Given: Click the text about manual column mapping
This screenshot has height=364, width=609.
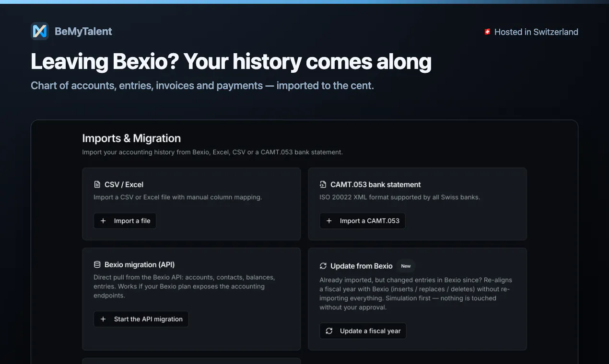Looking at the screenshot, I should 178,197.
